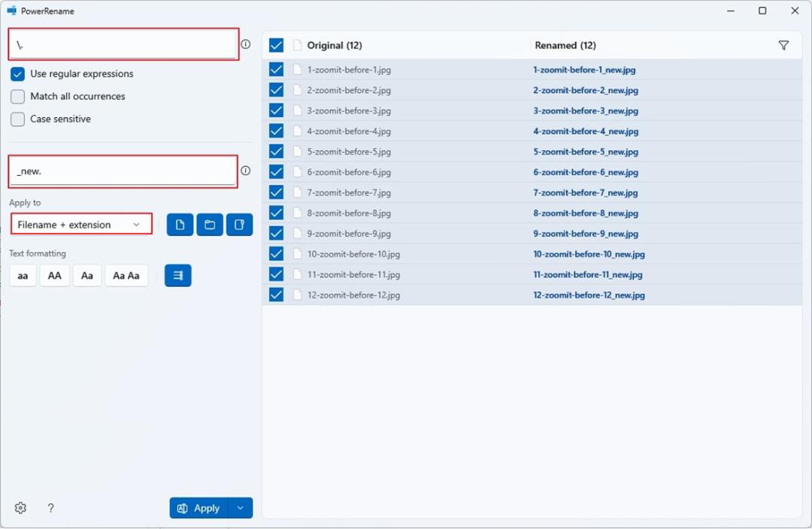Click renamed entry 9-zoomit-before-9_new.jpg
Image resolution: width=812 pixels, height=529 pixels.
click(586, 234)
